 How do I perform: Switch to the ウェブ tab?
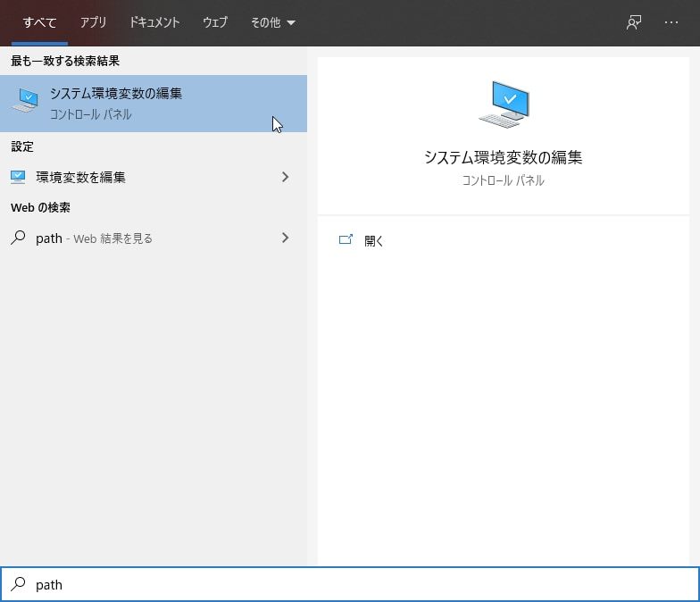(215, 22)
